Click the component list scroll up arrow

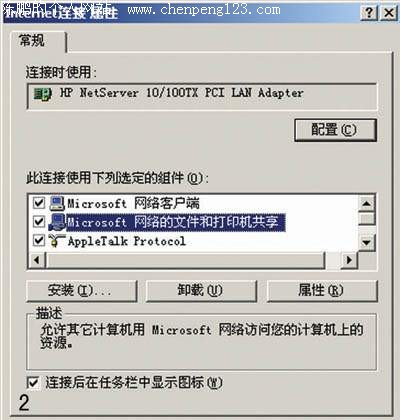coord(367,203)
